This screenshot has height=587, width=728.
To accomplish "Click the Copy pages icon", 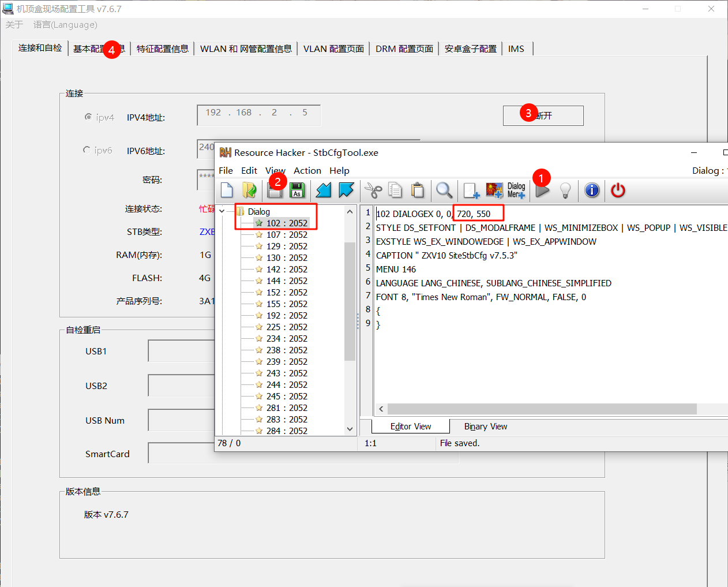I will coord(395,190).
